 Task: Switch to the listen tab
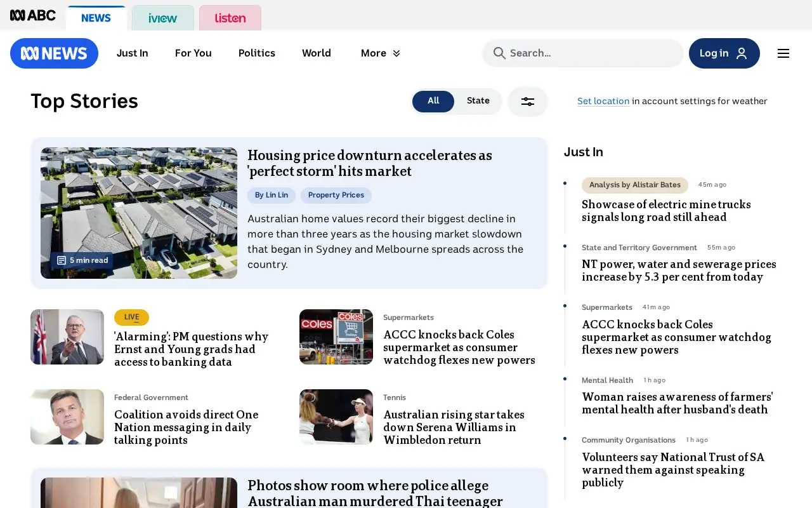[x=230, y=18]
